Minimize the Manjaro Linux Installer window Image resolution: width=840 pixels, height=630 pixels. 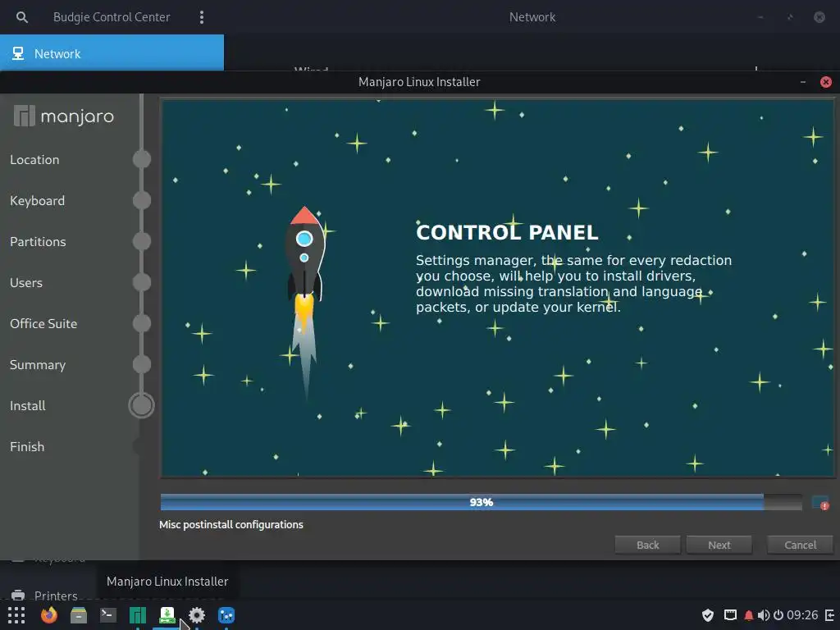pos(803,82)
